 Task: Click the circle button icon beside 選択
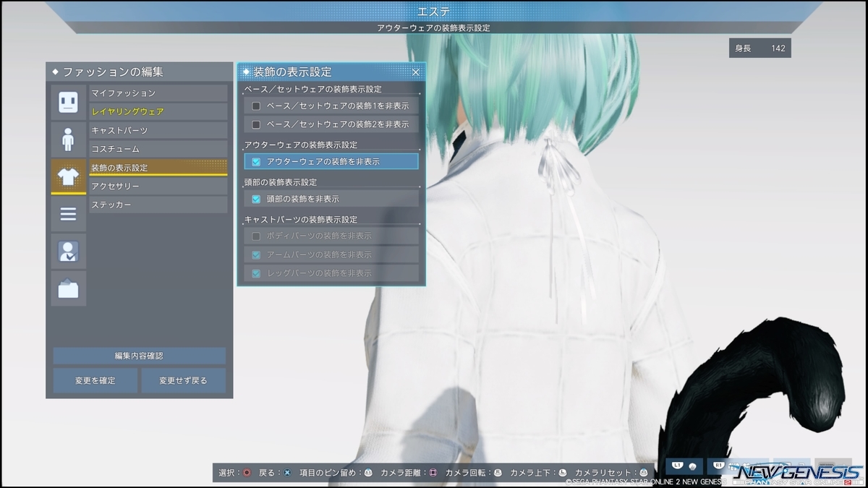tap(247, 473)
